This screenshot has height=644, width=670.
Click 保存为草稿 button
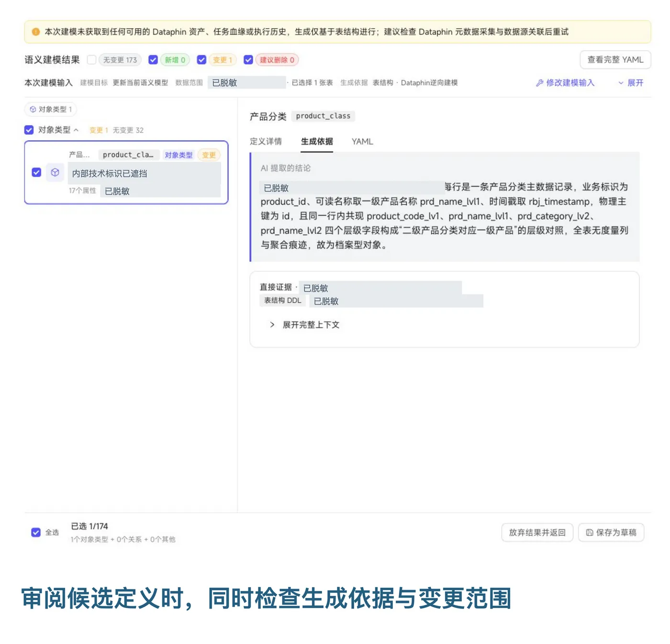[611, 533]
